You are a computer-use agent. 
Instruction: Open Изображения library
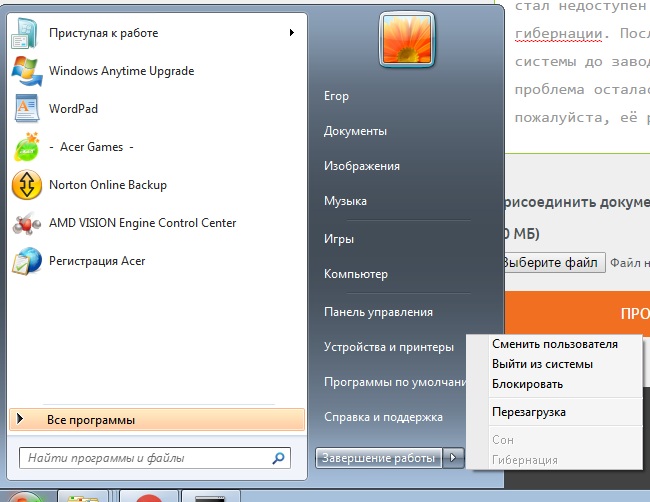tap(362, 166)
